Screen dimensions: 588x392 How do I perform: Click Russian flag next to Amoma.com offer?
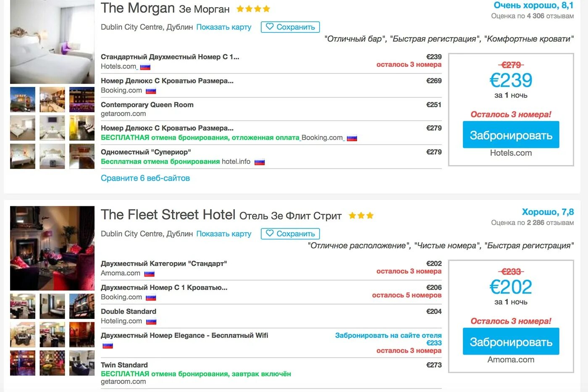coord(150,274)
